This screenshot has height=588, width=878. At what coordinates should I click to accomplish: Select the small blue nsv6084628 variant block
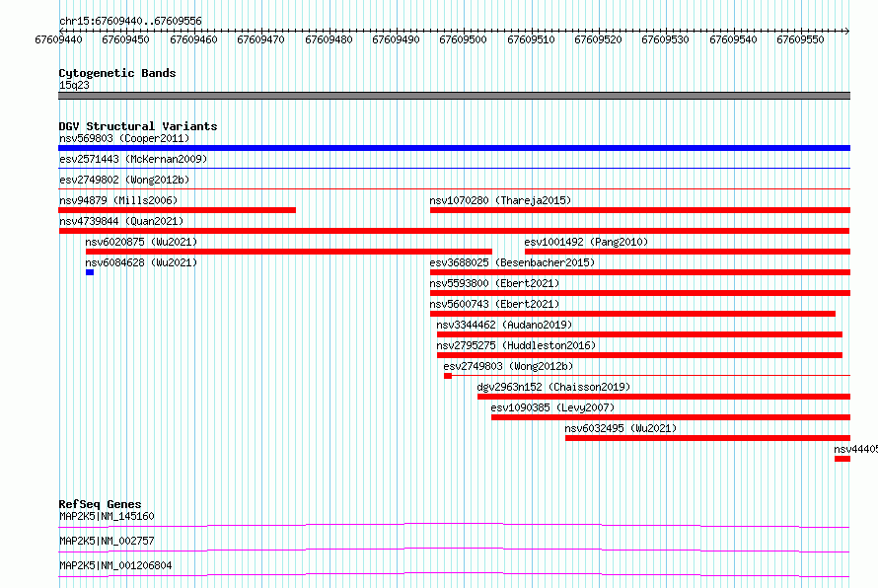point(90,272)
